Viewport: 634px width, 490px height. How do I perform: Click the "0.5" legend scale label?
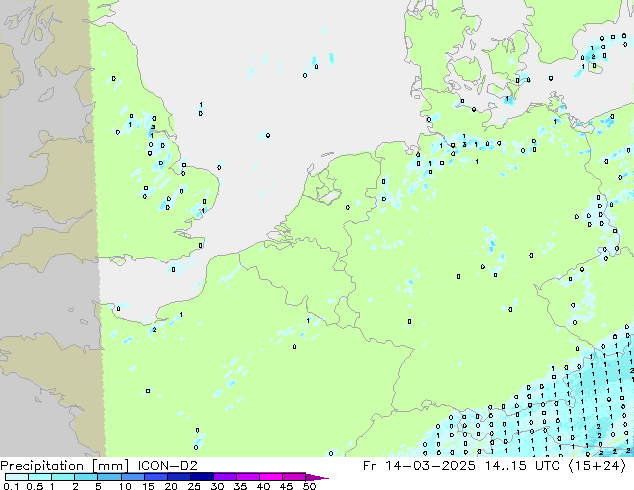click(34, 486)
